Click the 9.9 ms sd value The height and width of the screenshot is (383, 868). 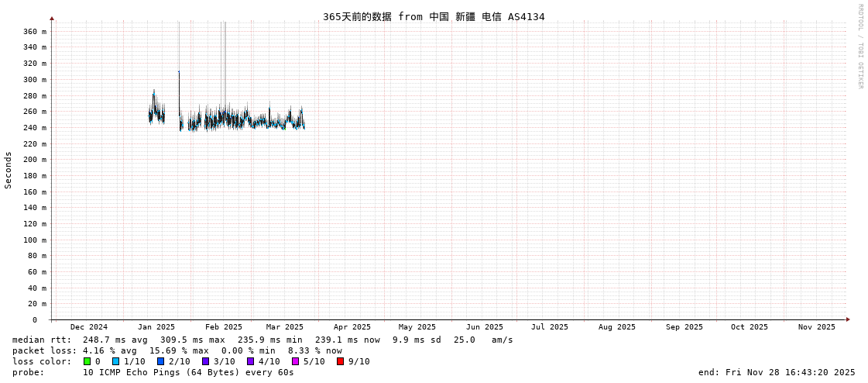(417, 340)
